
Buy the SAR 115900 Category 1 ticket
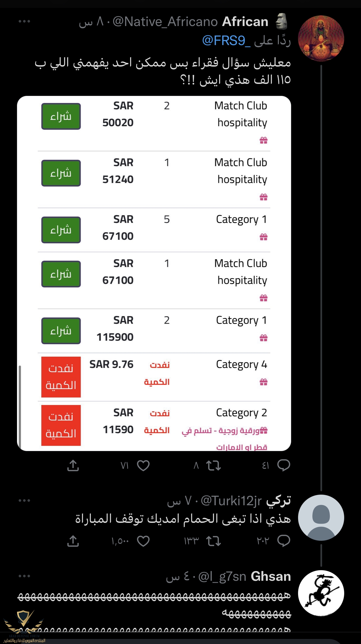point(61,331)
